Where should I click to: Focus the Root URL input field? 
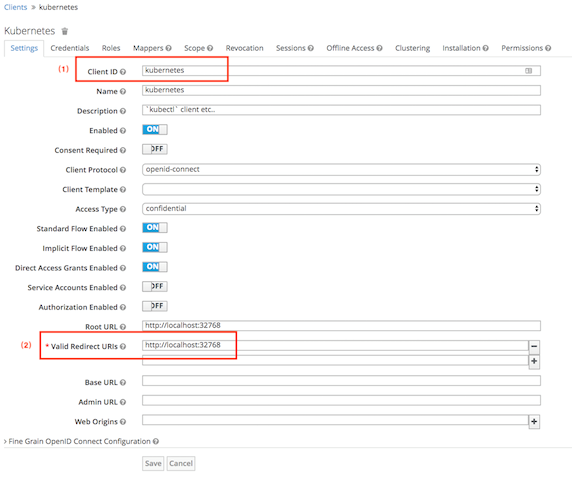click(341, 326)
